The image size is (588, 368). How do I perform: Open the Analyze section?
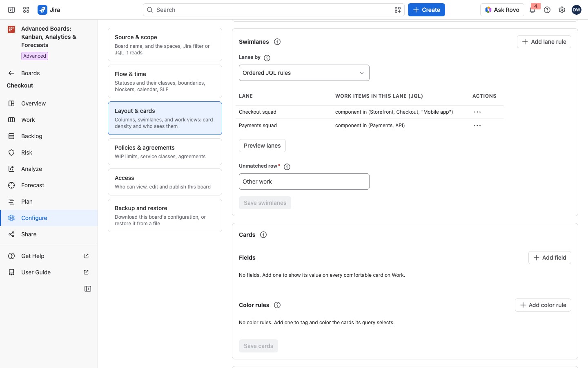(x=49, y=169)
